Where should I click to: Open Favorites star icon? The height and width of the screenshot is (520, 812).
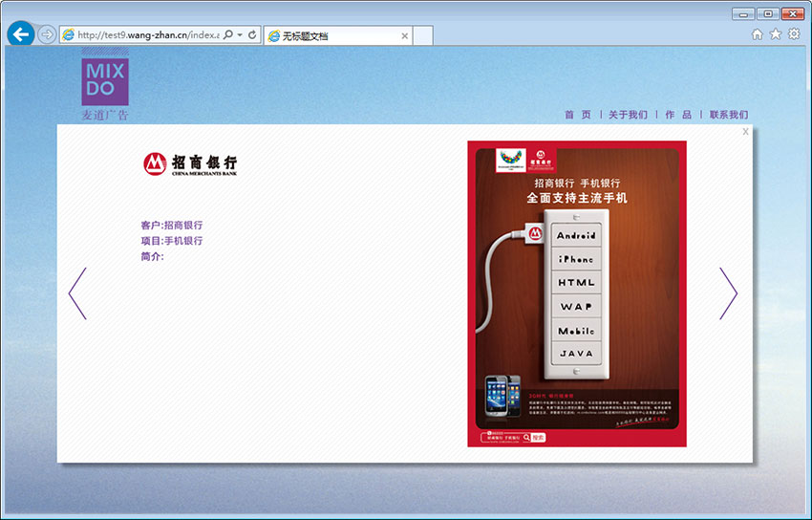(x=776, y=34)
